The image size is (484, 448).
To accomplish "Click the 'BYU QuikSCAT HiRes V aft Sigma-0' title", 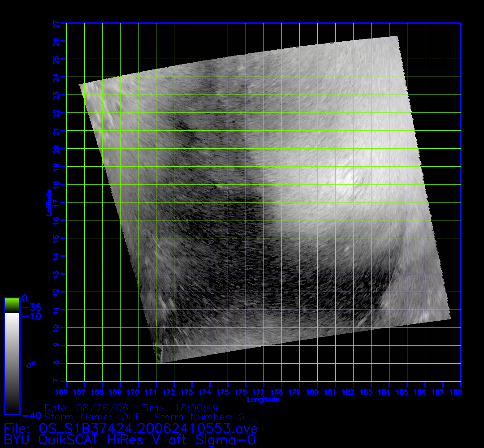I will pyautogui.click(x=130, y=439).
